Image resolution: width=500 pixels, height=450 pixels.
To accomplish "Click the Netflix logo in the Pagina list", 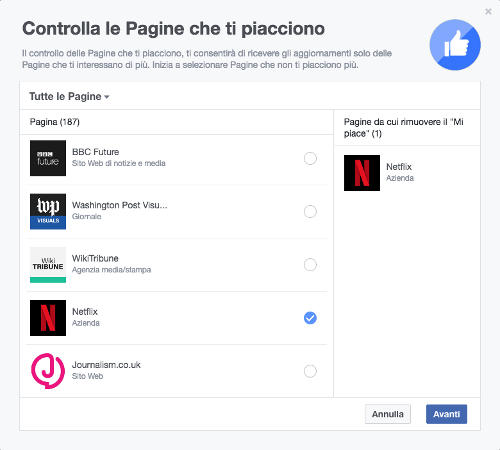I will (x=48, y=318).
